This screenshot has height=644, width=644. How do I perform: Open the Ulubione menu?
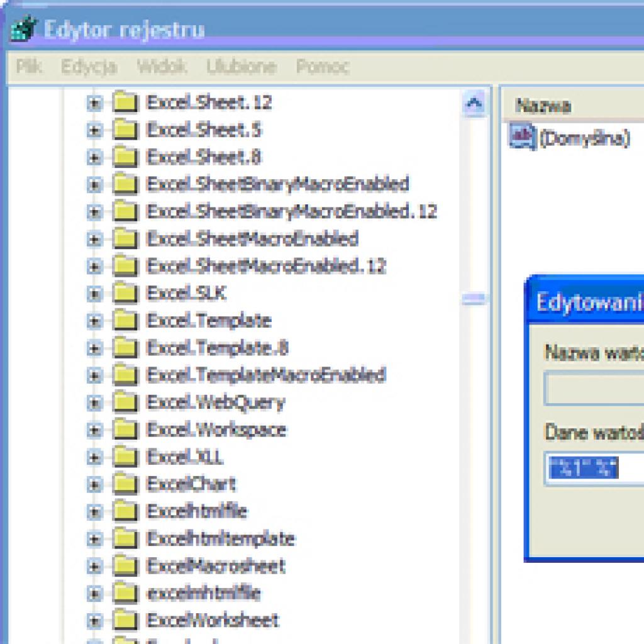(241, 66)
